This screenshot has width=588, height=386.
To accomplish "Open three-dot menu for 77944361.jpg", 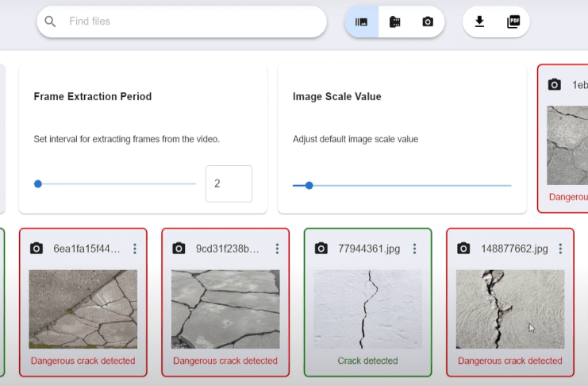I will pyautogui.click(x=419, y=249).
